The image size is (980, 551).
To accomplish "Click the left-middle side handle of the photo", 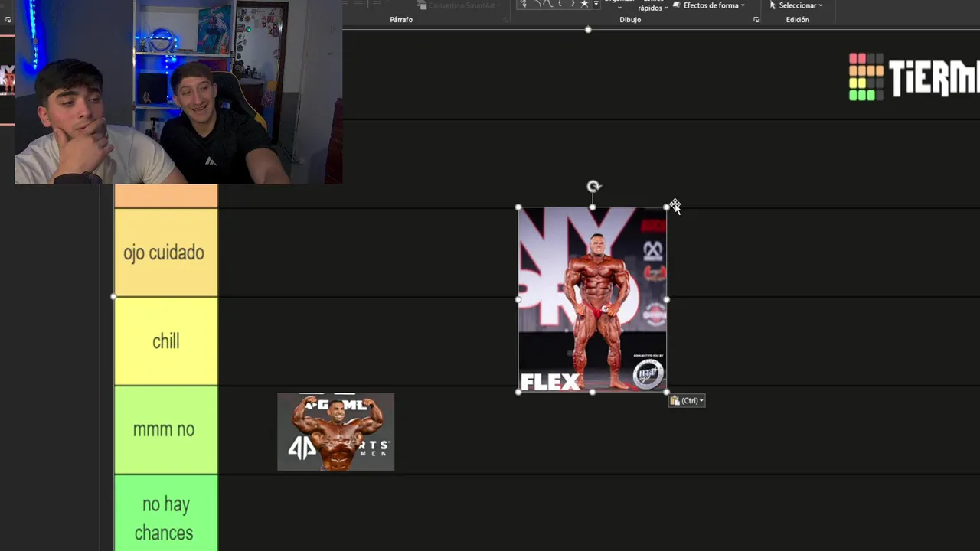I will click(518, 299).
